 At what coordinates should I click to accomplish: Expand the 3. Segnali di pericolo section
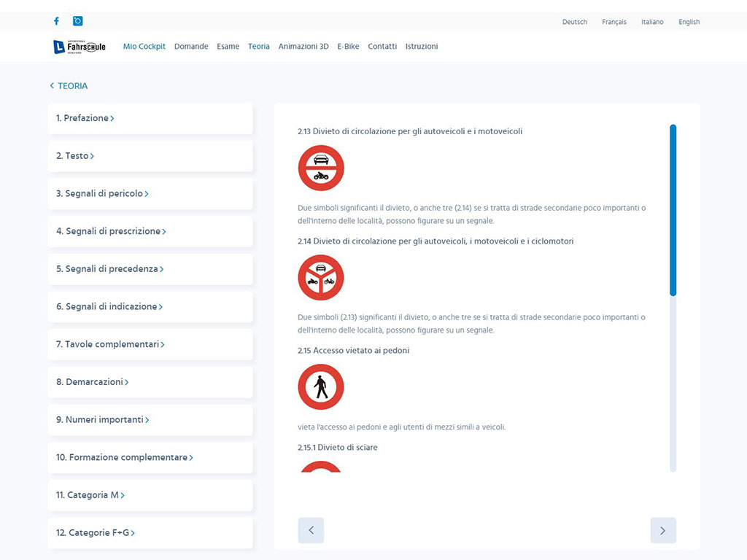pos(102,194)
